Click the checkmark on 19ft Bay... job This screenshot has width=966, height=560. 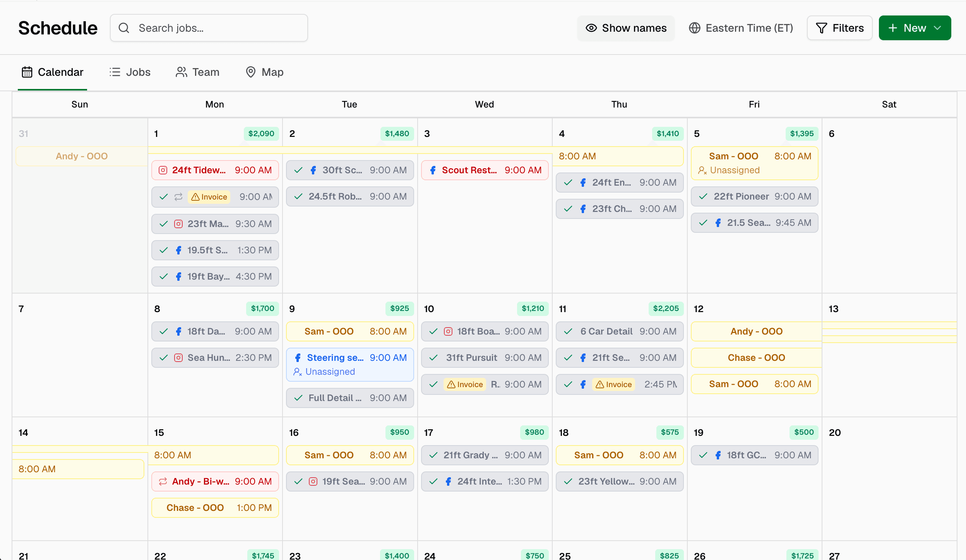pyautogui.click(x=164, y=277)
